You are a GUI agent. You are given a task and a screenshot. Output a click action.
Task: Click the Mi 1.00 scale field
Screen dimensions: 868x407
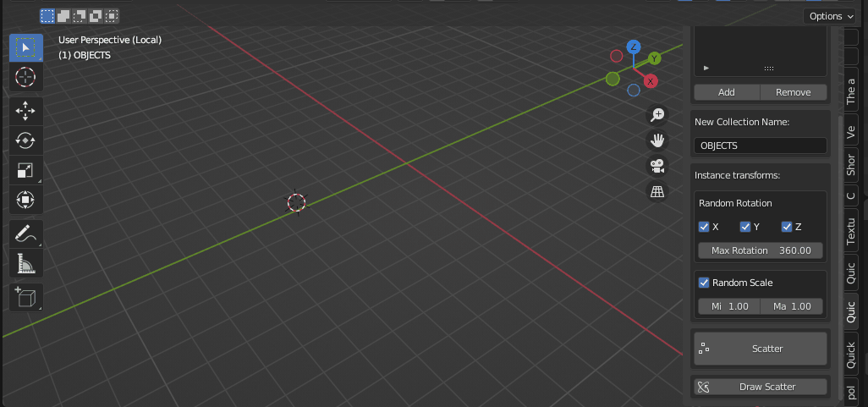click(x=729, y=306)
